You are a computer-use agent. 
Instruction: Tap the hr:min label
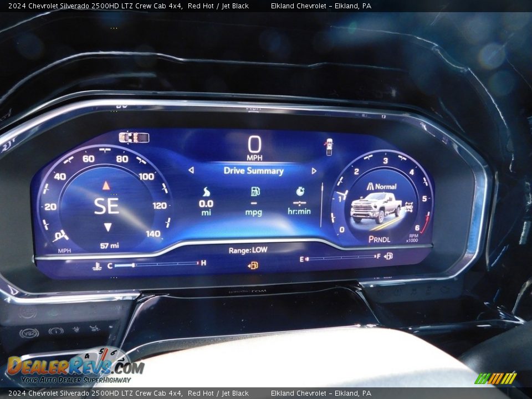(x=299, y=211)
